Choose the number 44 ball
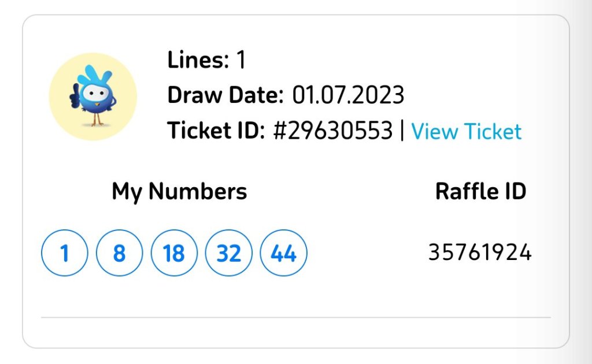This screenshot has height=364, width=592. tap(284, 253)
